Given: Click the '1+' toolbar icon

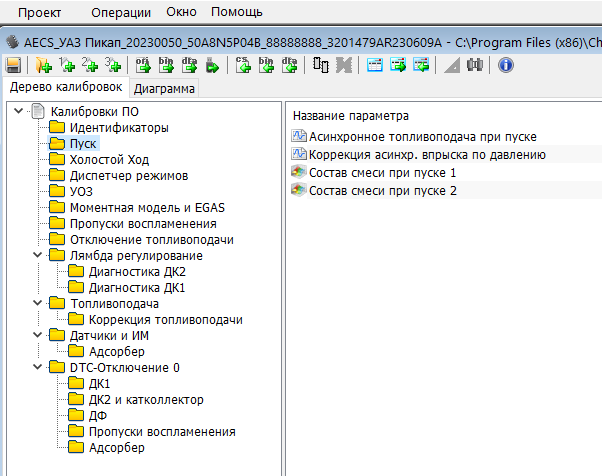Looking at the screenshot, I should pyautogui.click(x=68, y=65).
